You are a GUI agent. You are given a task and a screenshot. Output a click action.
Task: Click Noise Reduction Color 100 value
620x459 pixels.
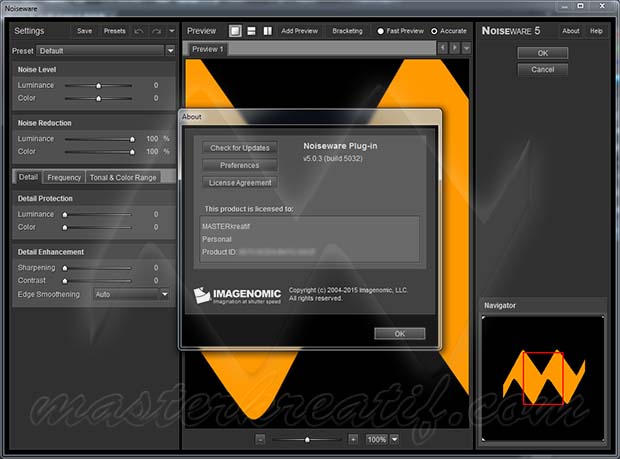152,151
